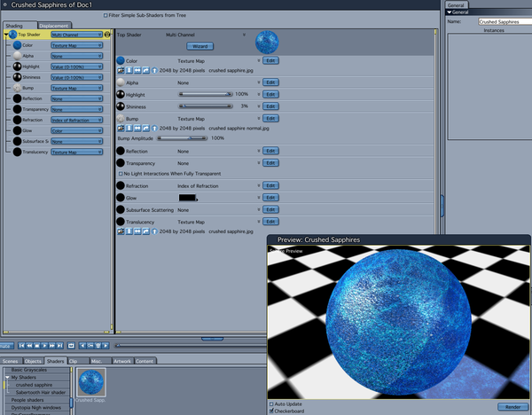Fast-forward the animation
The width and height of the screenshot is (532, 415).
pyautogui.click(x=52, y=346)
